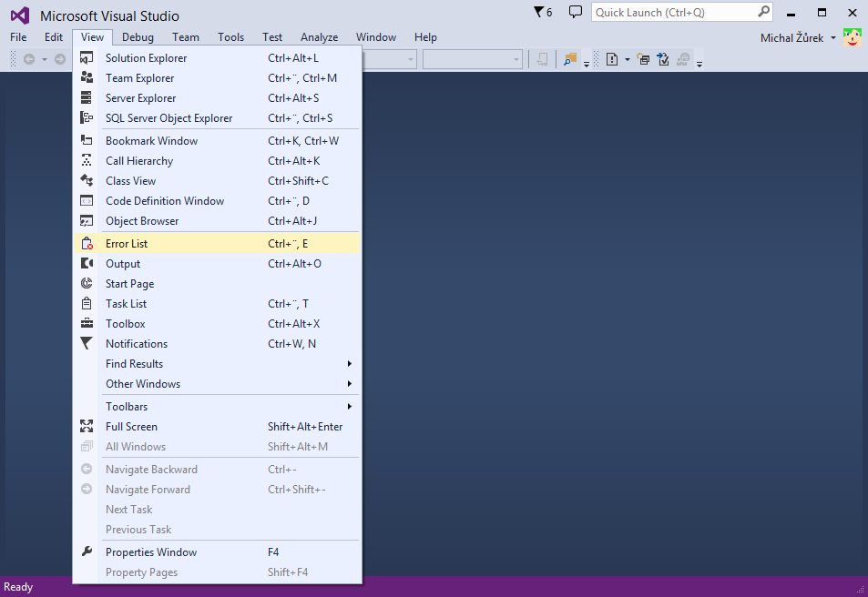
Task: Open the Start Page from the View menu
Action: tap(128, 283)
